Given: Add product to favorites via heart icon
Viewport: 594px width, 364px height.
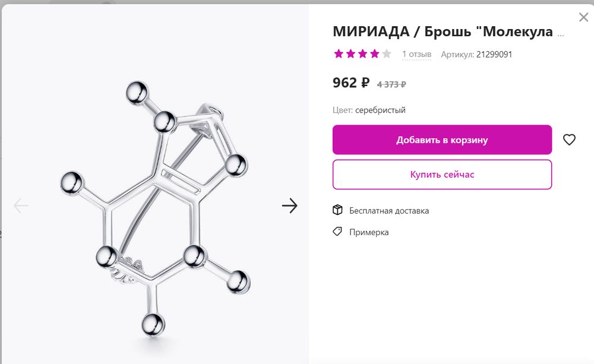Looking at the screenshot, I should click(x=570, y=140).
